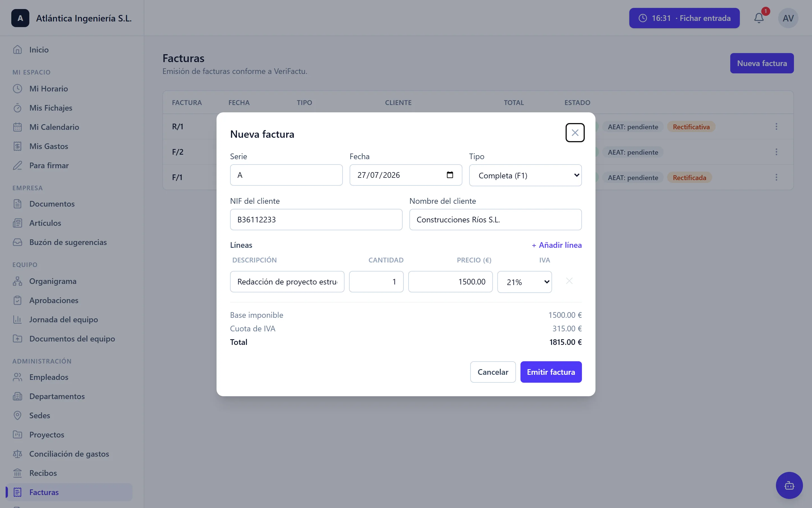Expand the Tipo dropdown Completa (F1)
Screen dimensions: 812x508
[525, 175]
